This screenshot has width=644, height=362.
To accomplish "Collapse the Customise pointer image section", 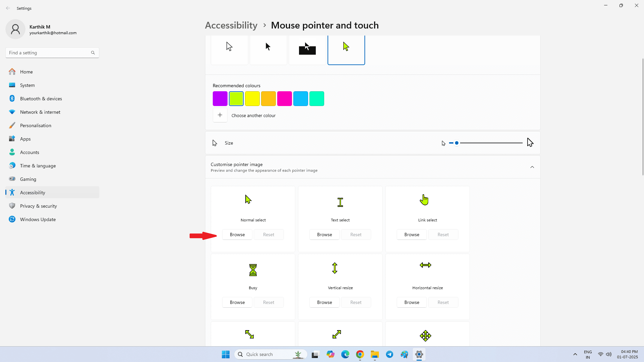I will (x=532, y=167).
